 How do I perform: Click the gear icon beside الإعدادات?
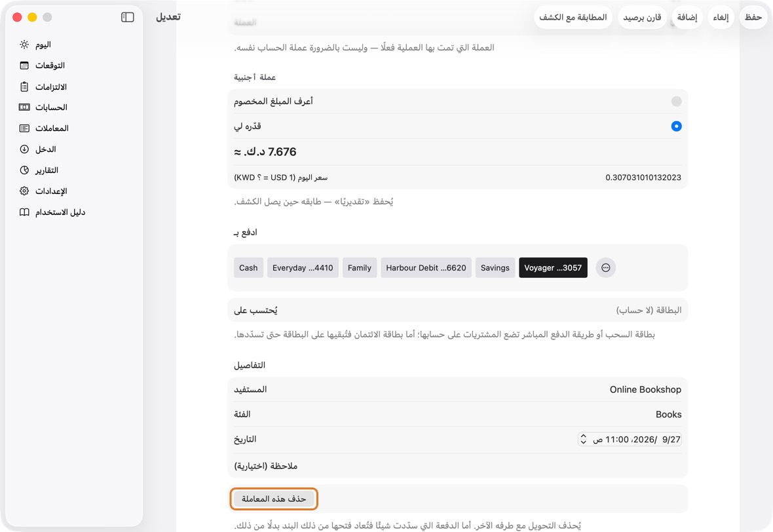24,191
